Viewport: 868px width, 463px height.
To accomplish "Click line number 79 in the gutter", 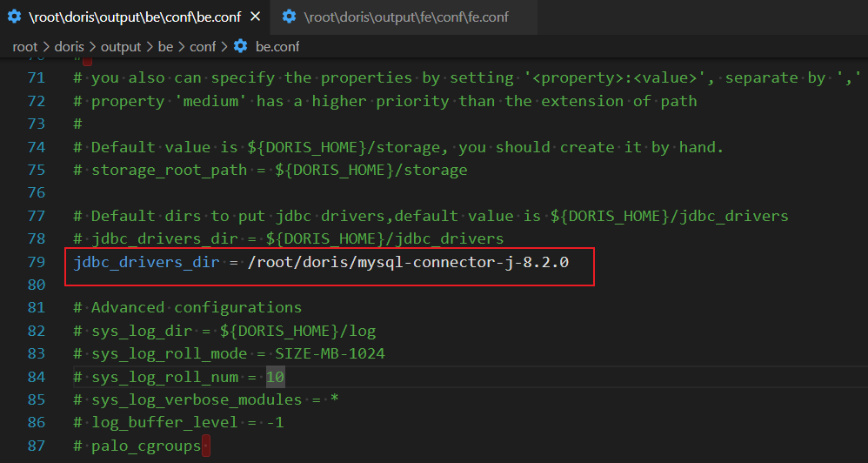I will pos(36,262).
